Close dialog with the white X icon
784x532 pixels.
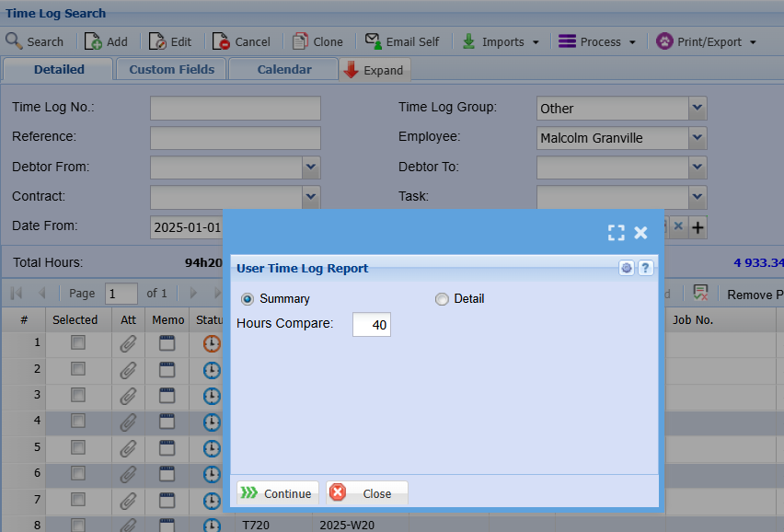click(x=640, y=233)
